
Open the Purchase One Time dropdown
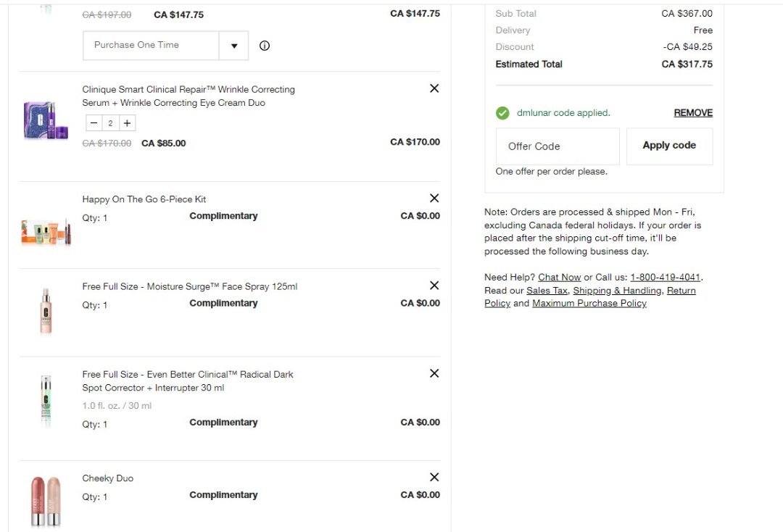(233, 46)
